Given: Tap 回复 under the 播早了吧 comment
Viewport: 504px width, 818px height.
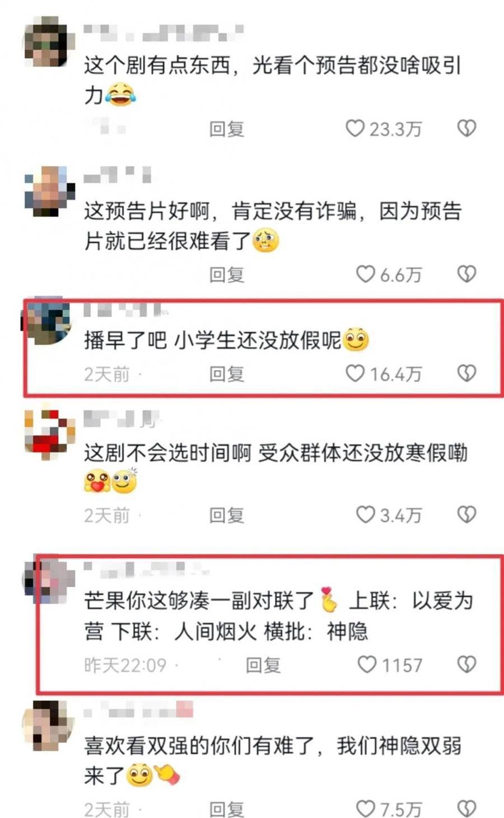Looking at the screenshot, I should click(x=227, y=374).
